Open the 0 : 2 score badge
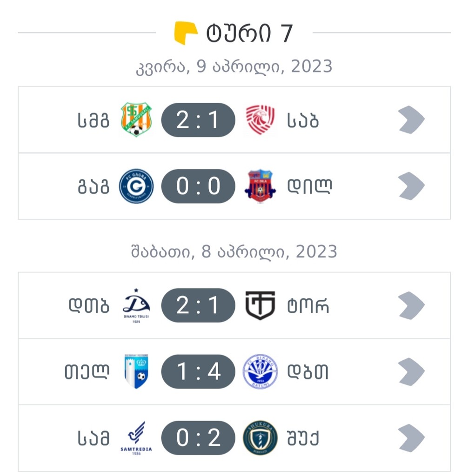Image resolution: width=468 pixels, height=476 pixels. pyautogui.click(x=198, y=438)
